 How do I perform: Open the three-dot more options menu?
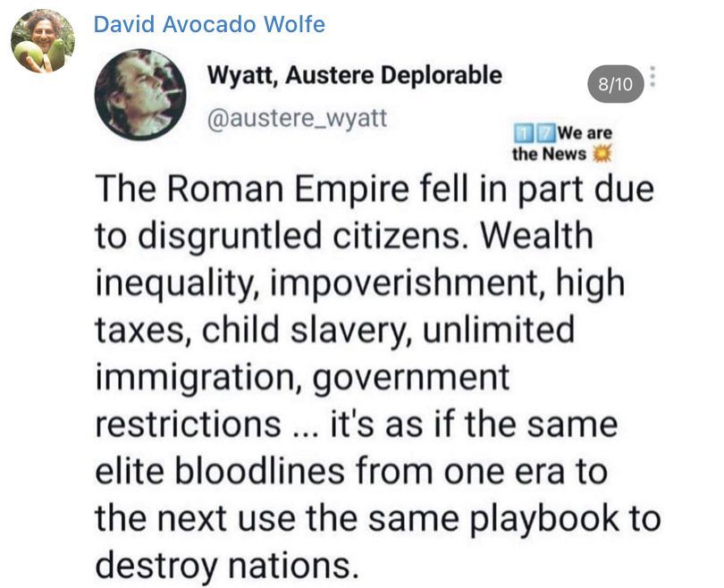pyautogui.click(x=652, y=77)
